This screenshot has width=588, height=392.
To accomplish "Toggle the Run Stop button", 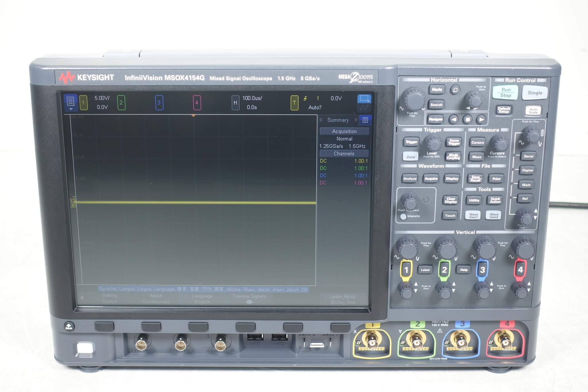I will click(x=505, y=92).
